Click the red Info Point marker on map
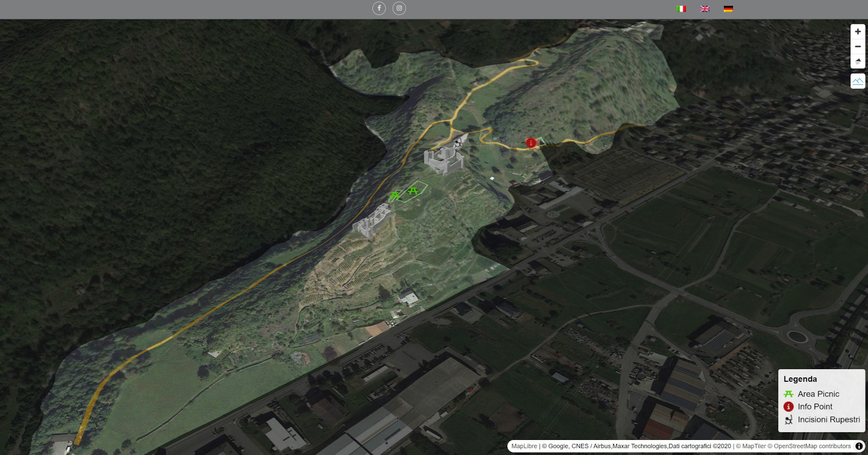Viewport: 868px width, 455px height. (531, 143)
